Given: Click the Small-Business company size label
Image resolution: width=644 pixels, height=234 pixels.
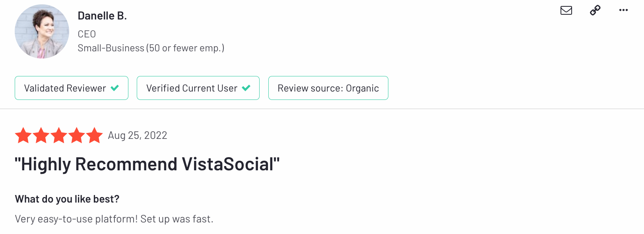Looking at the screenshot, I should pos(151,48).
